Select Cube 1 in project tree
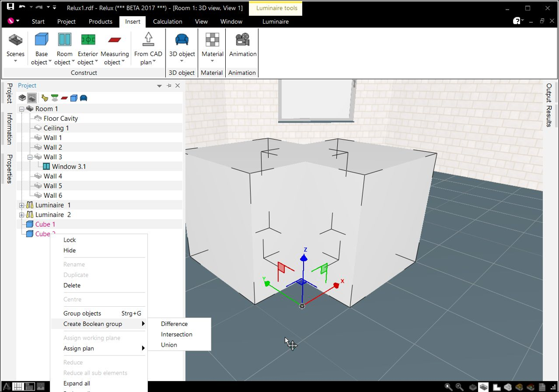 (x=45, y=224)
